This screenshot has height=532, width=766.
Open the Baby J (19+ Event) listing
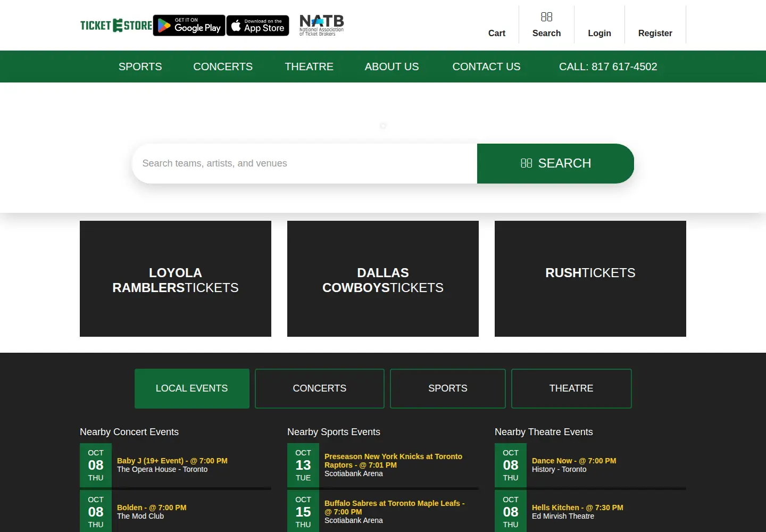coord(172,461)
